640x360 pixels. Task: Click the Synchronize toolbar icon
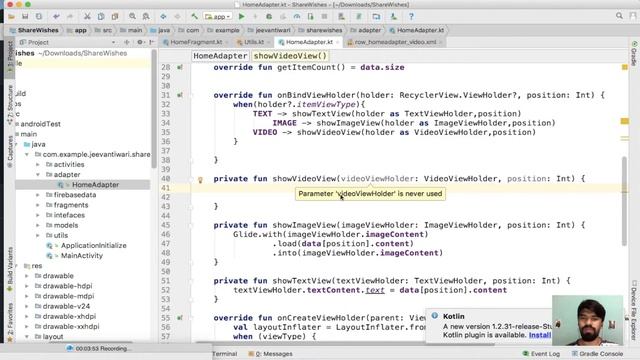click(39, 17)
